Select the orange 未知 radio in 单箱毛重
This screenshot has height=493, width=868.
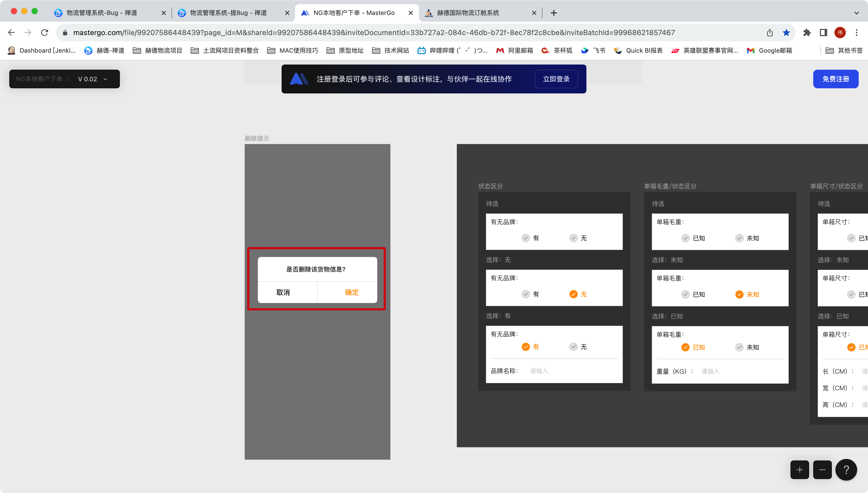739,295
